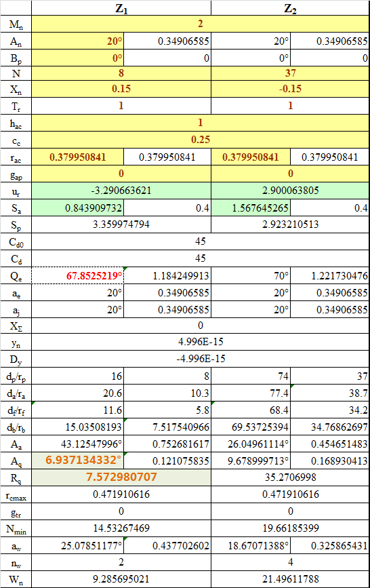370x588 pixels.
Task: Select the Sa cell 0.843909732
Action: (x=78, y=208)
